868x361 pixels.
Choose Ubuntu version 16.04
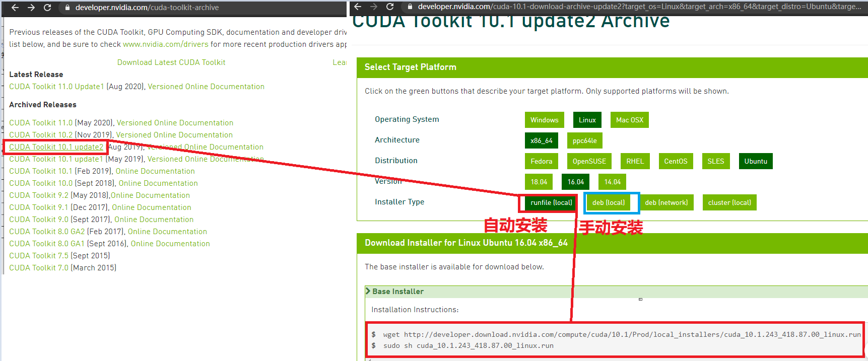pos(575,182)
